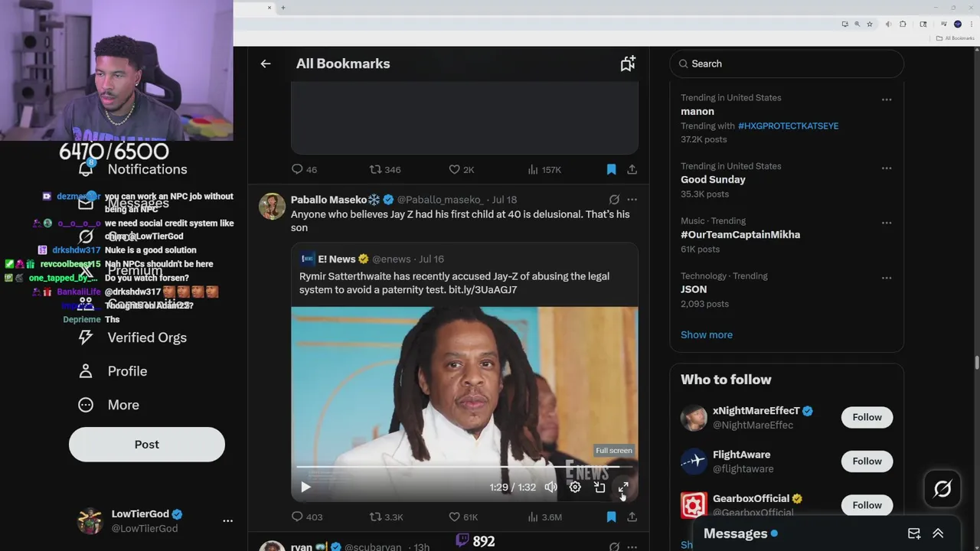Viewport: 980px width, 551px height.
Task: Open more options for manon trend
Action: (886, 99)
